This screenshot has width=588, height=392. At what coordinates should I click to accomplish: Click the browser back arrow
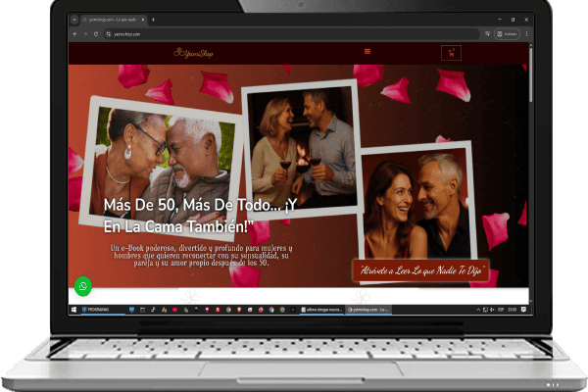point(74,34)
